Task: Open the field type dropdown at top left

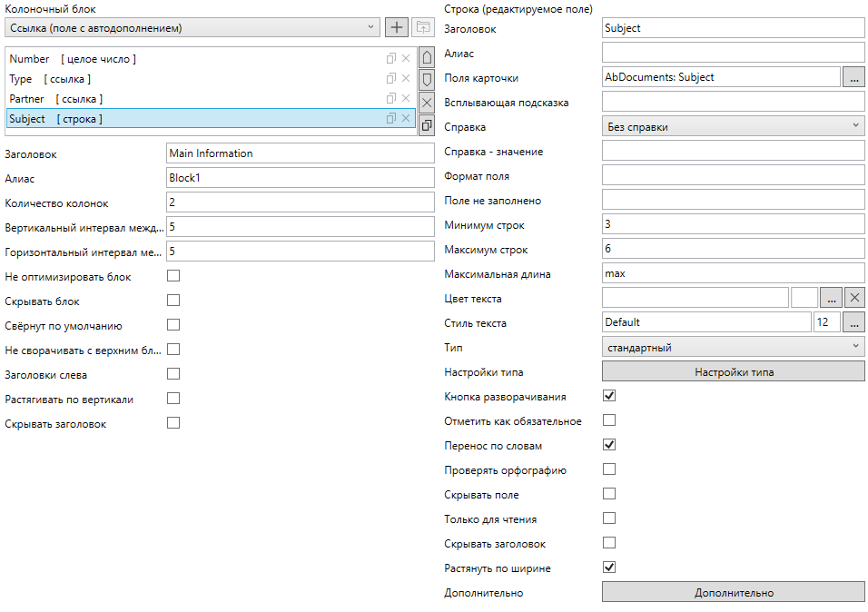Action: (x=192, y=28)
